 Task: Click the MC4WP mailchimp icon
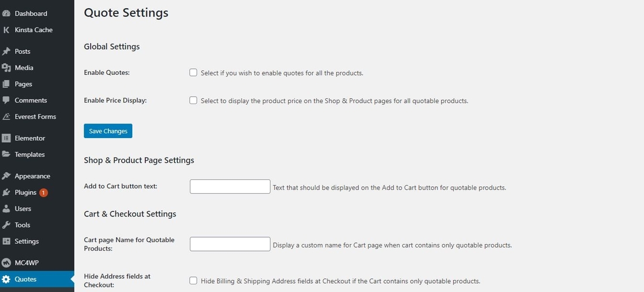coord(6,263)
